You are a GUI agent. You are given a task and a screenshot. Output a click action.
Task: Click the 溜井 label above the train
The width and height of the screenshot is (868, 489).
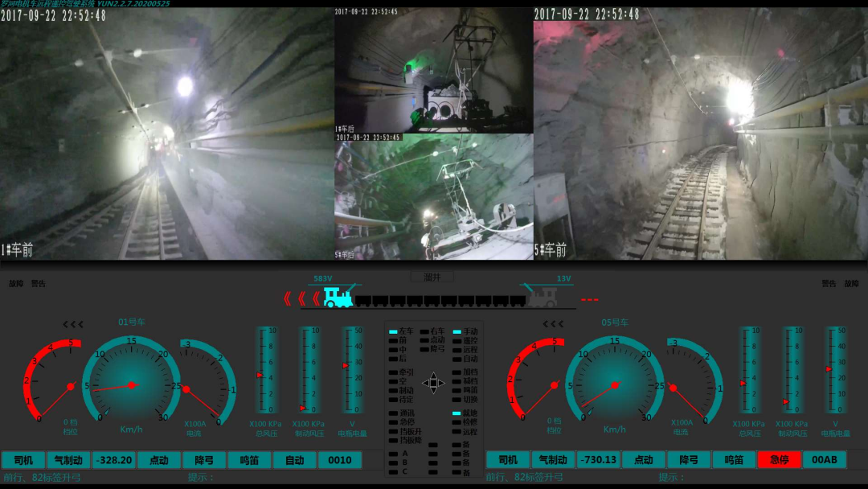click(x=432, y=277)
